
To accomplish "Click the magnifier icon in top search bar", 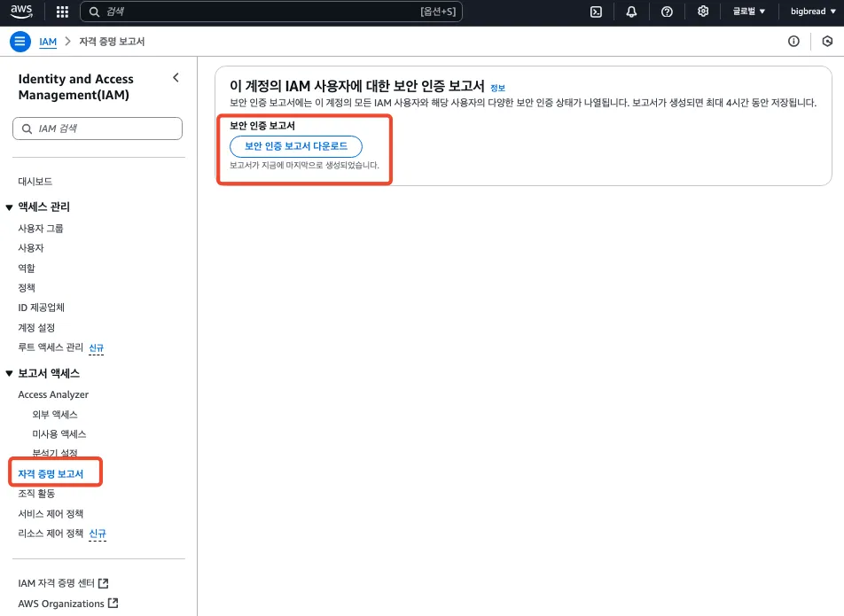I will pos(94,12).
